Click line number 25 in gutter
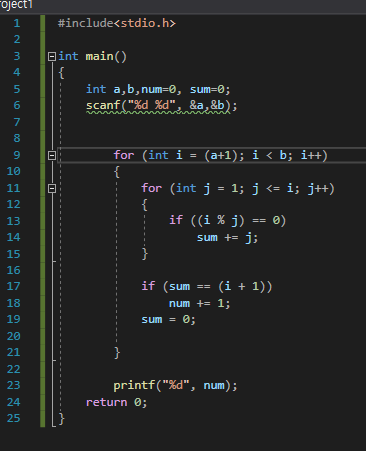 point(13,419)
